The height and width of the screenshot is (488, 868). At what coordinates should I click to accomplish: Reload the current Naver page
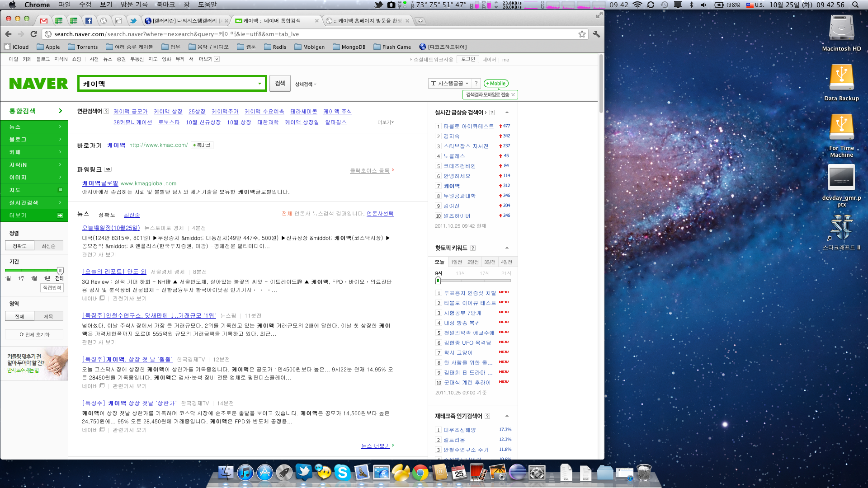(33, 34)
